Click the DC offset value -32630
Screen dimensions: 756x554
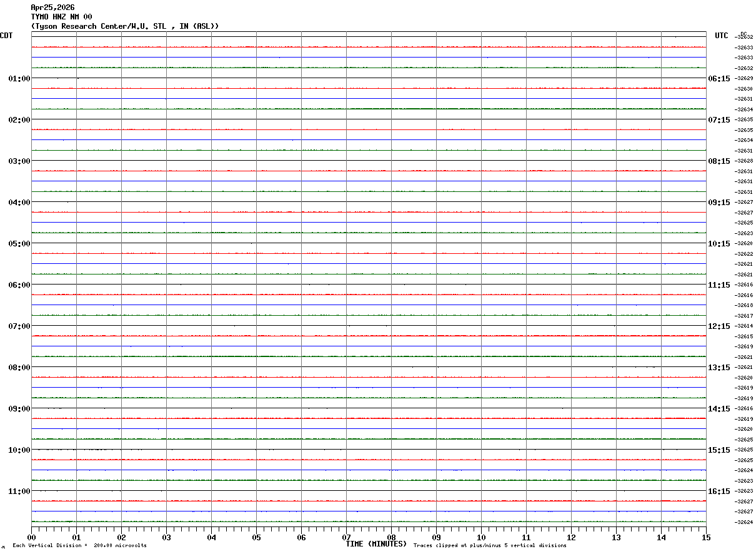click(x=744, y=89)
